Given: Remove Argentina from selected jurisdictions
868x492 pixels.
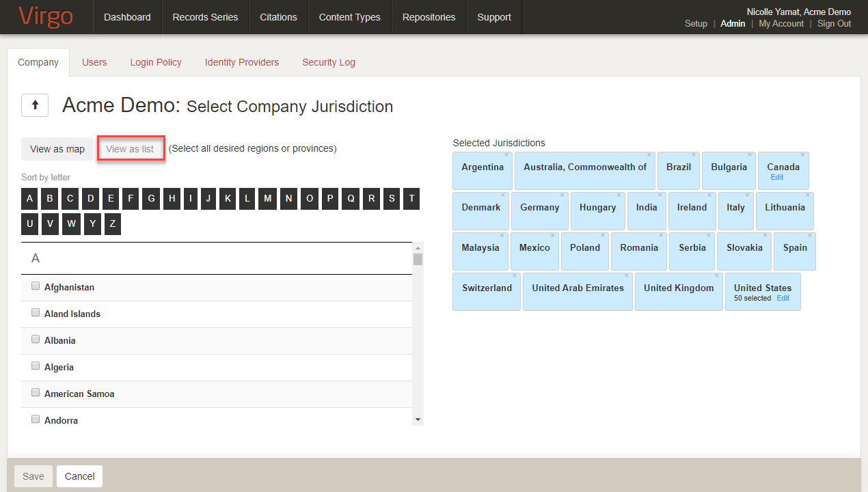Looking at the screenshot, I should (x=506, y=155).
